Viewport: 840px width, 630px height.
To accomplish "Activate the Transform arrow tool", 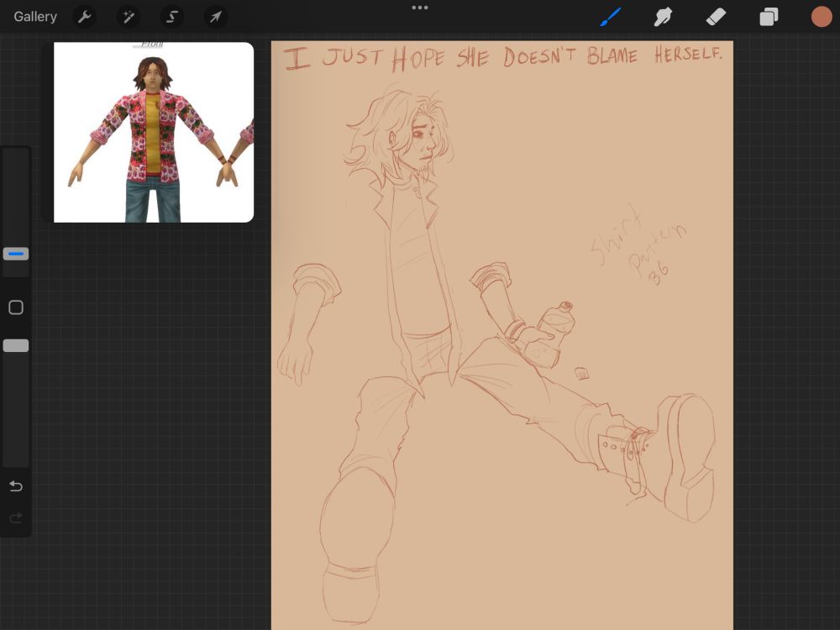I will pyautogui.click(x=216, y=17).
